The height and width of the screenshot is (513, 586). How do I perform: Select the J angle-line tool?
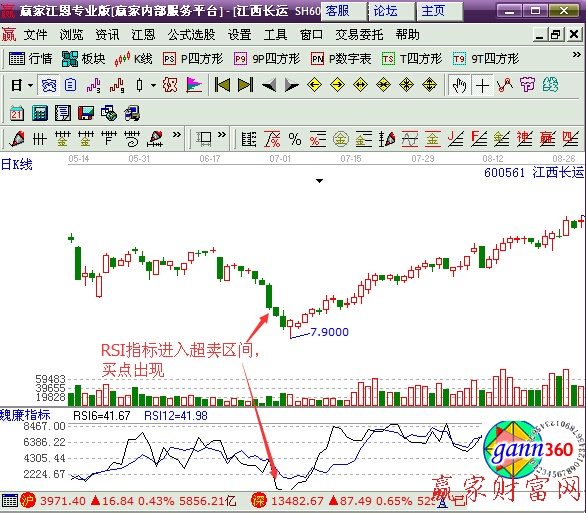[x=456, y=139]
